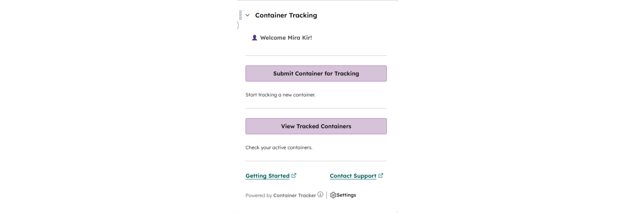The height and width of the screenshot is (213, 644).
Task: Click the purple user avatar icon
Action: [254, 38]
